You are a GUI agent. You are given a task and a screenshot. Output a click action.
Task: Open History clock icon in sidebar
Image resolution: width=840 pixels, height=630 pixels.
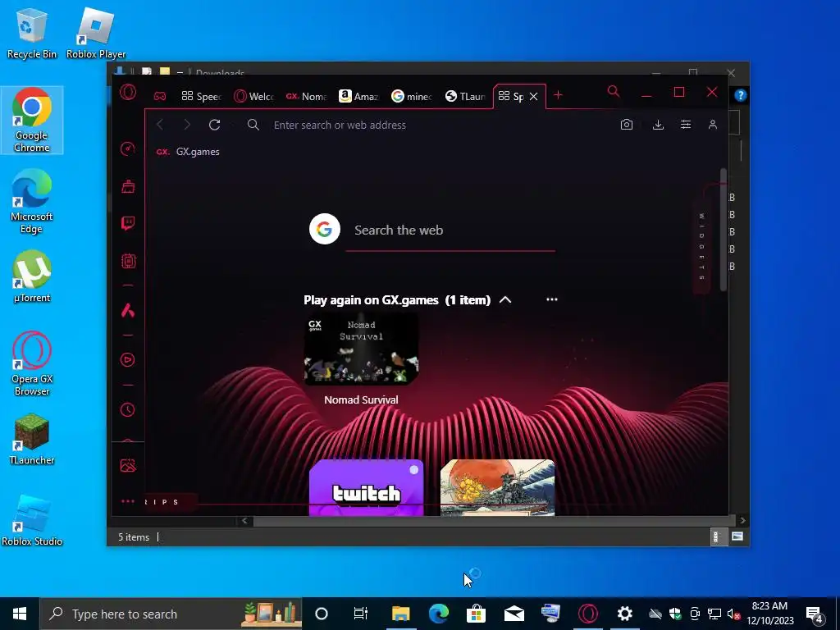(127, 410)
